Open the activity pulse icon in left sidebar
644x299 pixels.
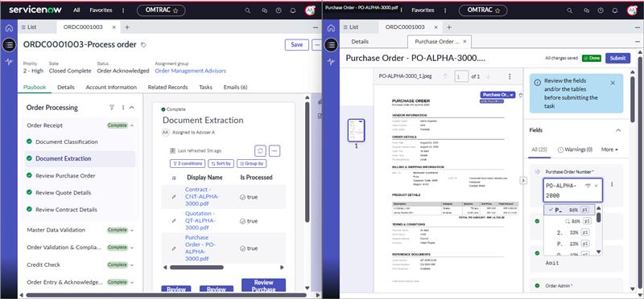(x=9, y=62)
